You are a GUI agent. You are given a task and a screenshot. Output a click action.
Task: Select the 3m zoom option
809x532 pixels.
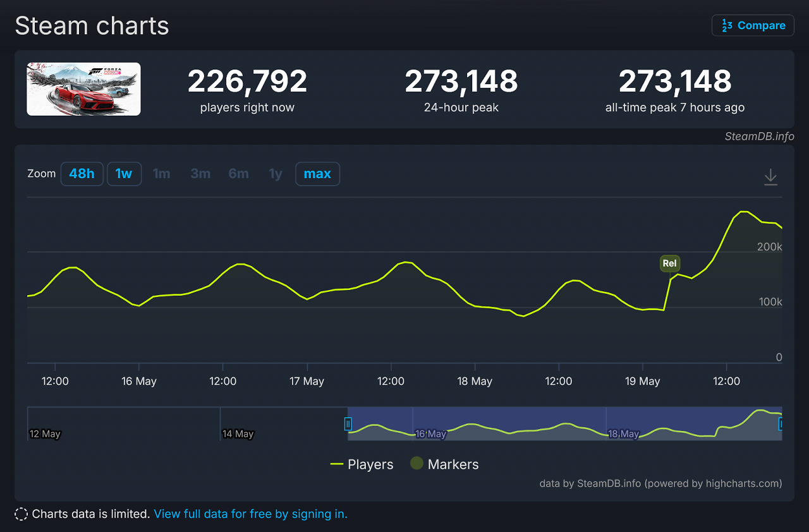[200, 174]
